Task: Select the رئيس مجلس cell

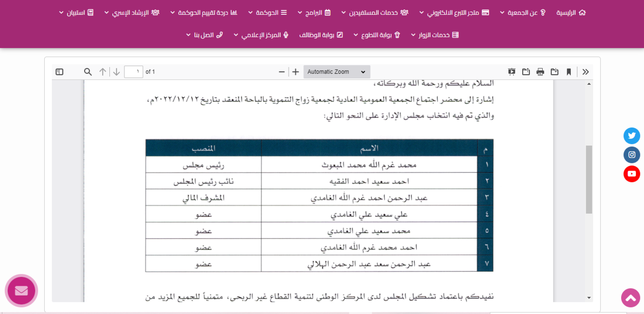Action: click(x=203, y=165)
